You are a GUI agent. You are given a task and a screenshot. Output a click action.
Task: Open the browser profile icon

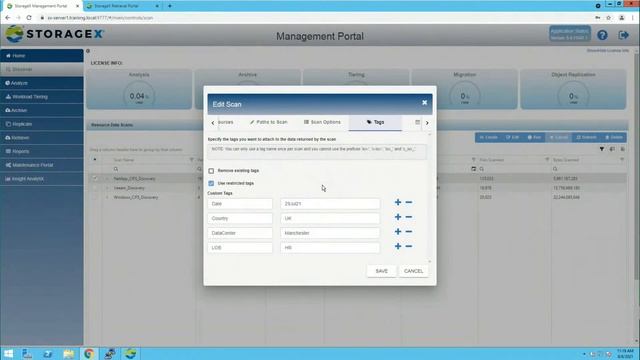(622, 18)
